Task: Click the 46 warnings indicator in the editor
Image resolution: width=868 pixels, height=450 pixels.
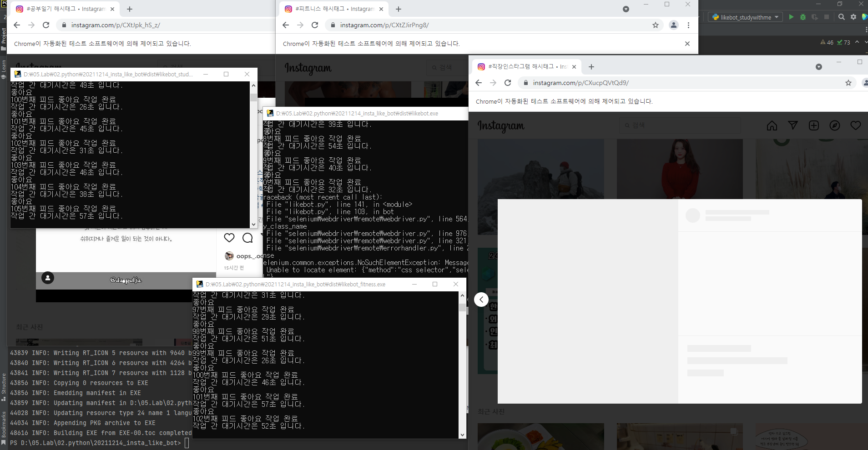Action: (827, 42)
